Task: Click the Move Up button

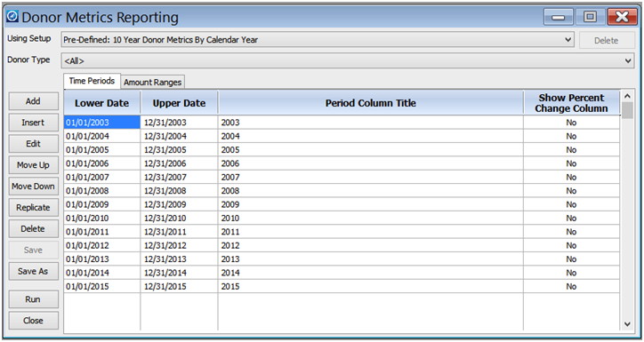Action: click(33, 165)
